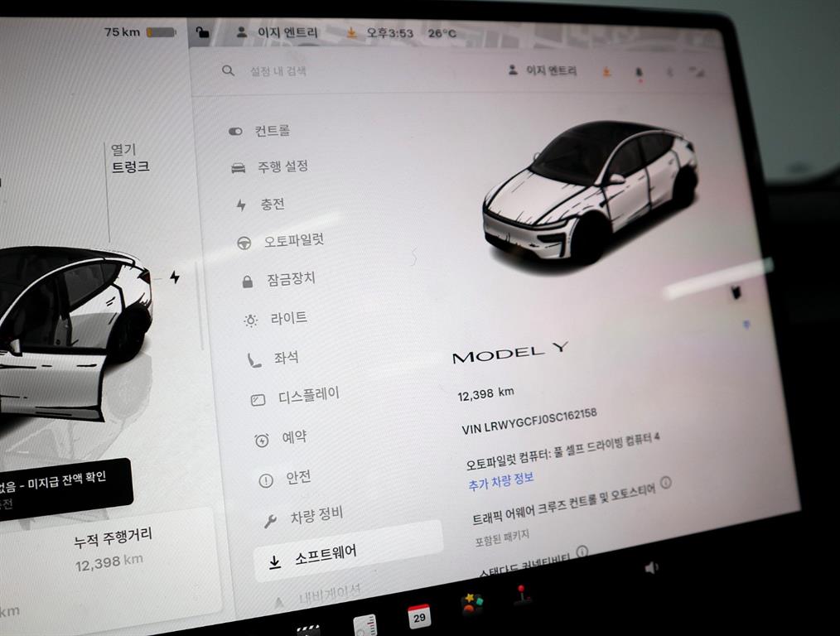Tap the toggle icon beside 컨트롤
Viewport: 840px width, 636px height.
tap(235, 131)
